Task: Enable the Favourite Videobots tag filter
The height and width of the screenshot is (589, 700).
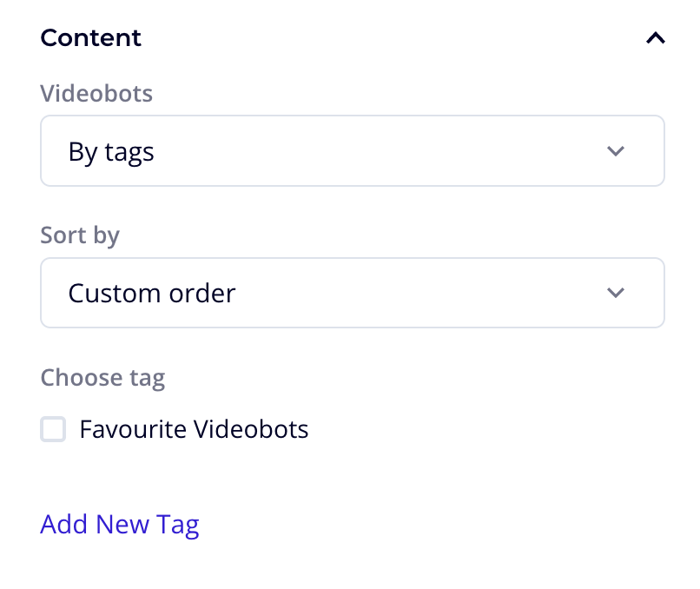Action: 53,429
